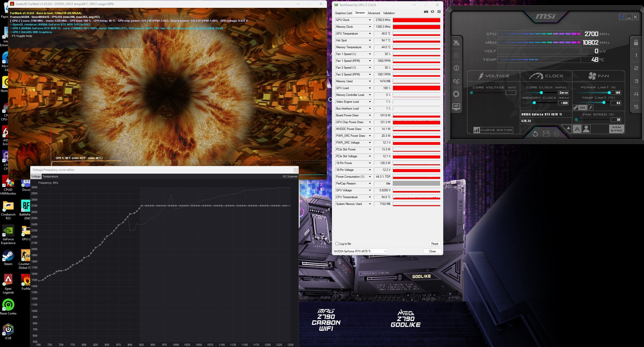Open the Cinebench R23 desktop shortcut

point(8,210)
